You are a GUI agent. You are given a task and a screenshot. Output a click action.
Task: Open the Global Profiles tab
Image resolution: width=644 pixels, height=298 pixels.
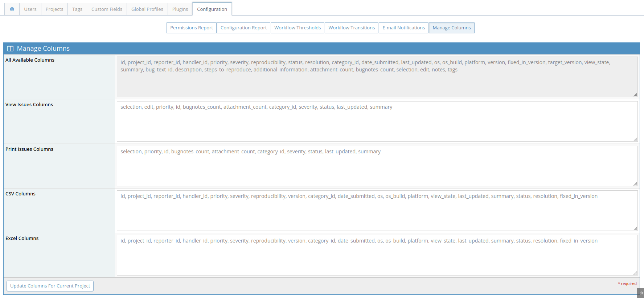tap(147, 9)
